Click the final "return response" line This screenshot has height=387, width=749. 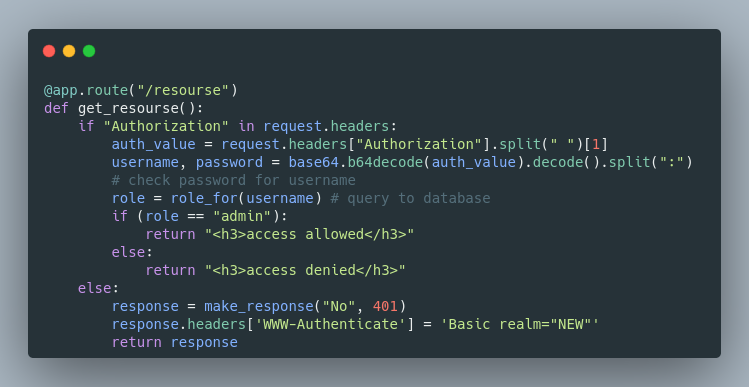[174, 343]
